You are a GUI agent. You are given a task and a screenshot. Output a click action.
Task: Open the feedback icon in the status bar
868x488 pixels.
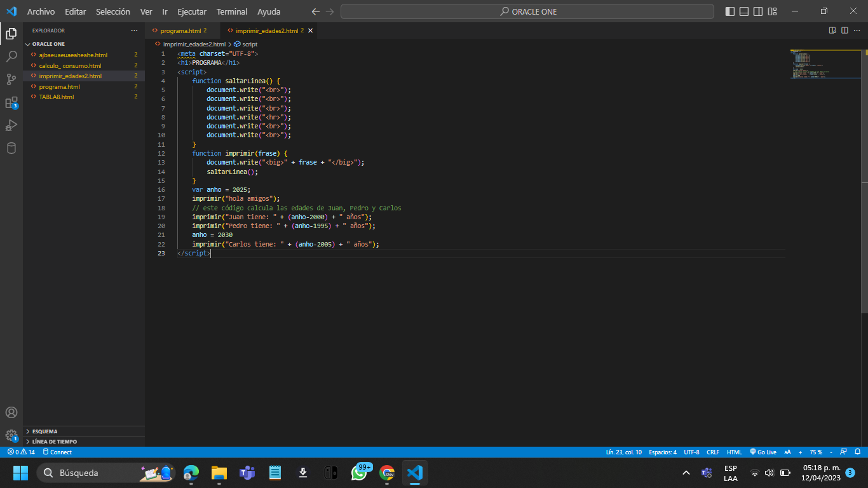844,452
